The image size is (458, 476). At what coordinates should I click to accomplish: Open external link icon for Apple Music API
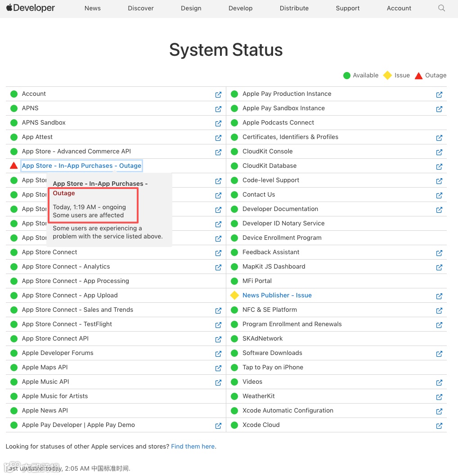[218, 382]
